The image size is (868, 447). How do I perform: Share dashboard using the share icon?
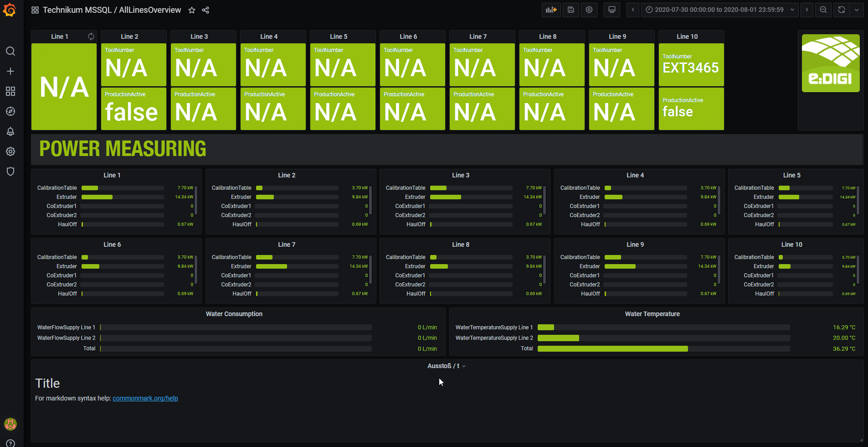pyautogui.click(x=205, y=10)
